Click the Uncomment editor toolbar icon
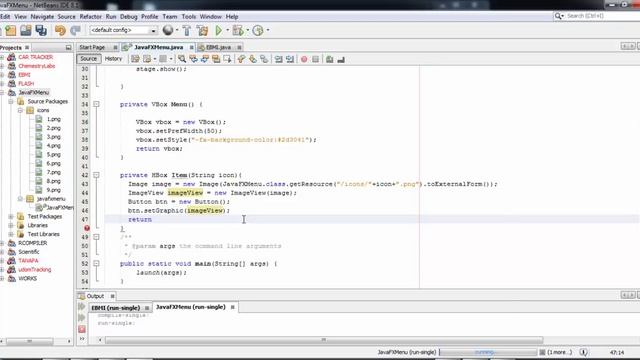Image resolution: width=640 pixels, height=360 pixels. (341, 60)
